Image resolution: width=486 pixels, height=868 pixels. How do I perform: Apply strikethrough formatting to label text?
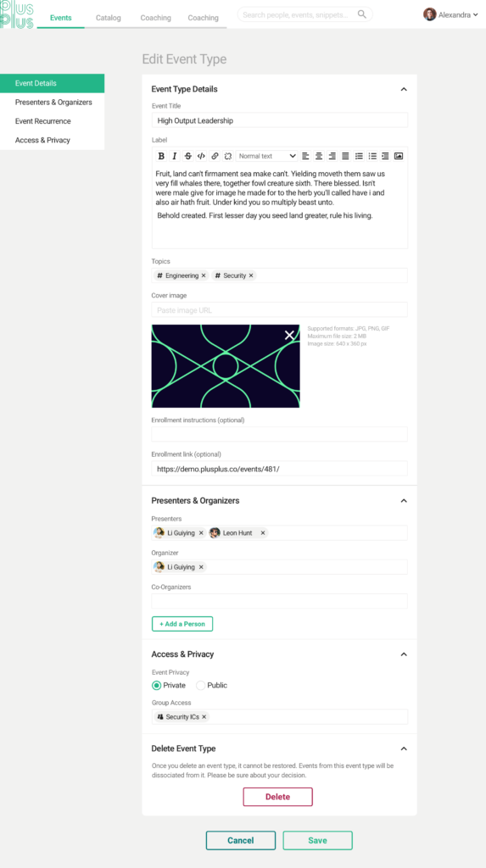(187, 156)
